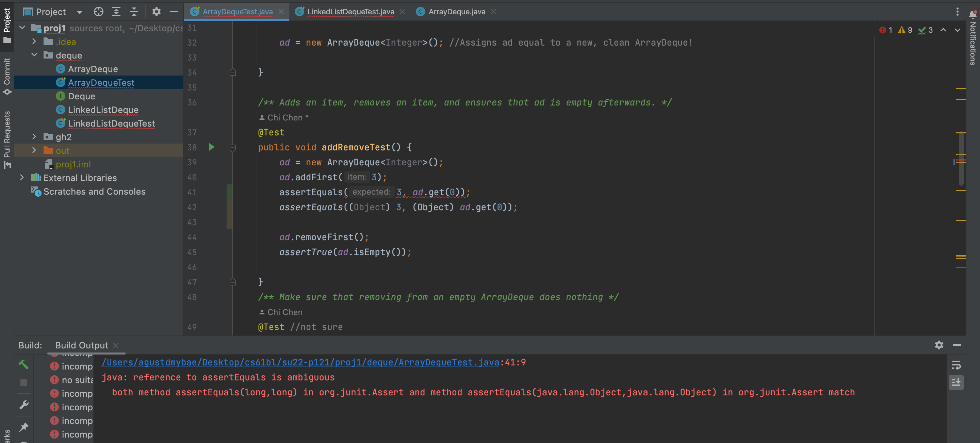
Task: Click the build hammer icon
Action: coord(23,365)
